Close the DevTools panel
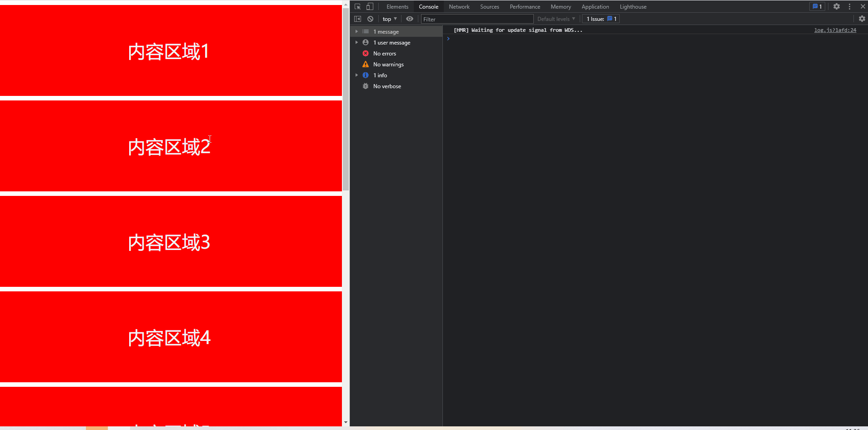The width and height of the screenshot is (868, 430). point(863,6)
